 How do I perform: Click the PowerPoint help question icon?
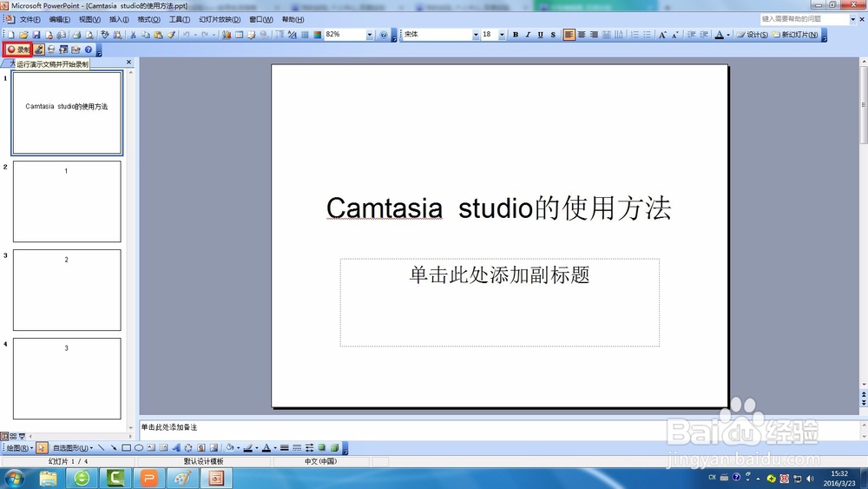point(383,35)
